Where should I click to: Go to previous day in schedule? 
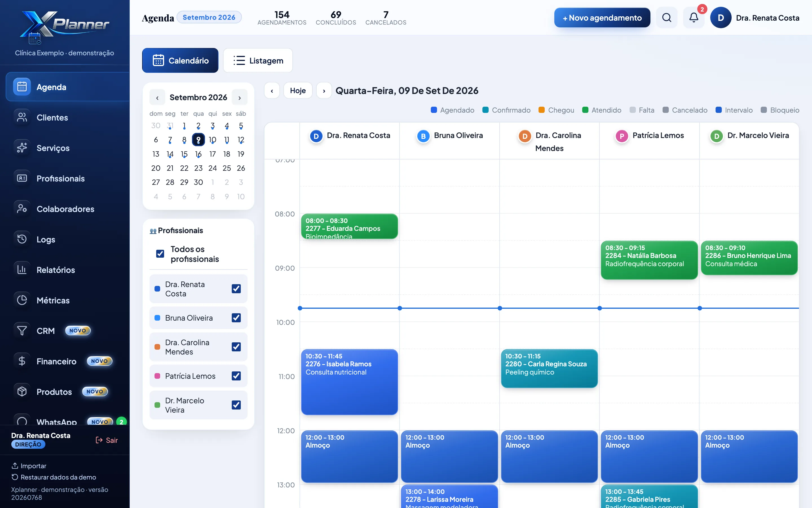272,91
